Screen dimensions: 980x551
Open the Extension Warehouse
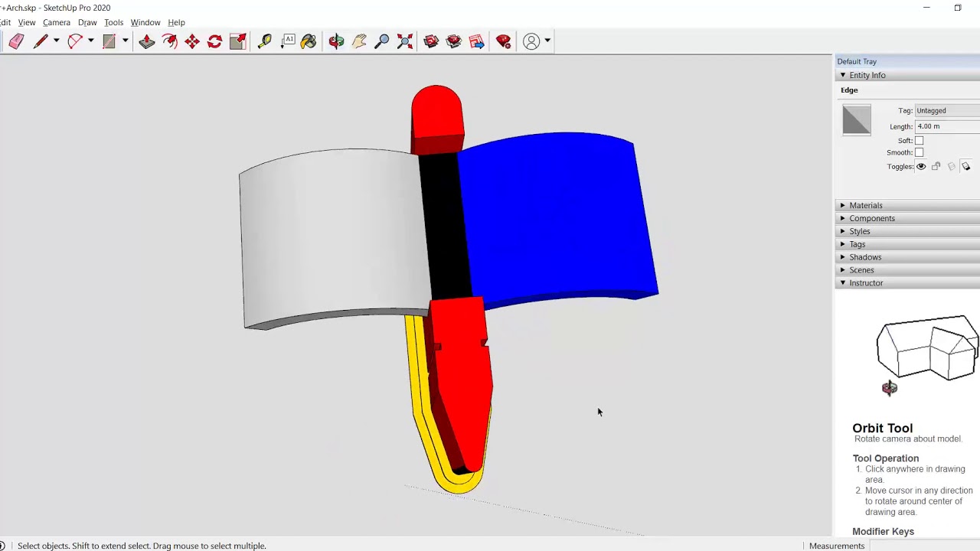click(x=454, y=41)
